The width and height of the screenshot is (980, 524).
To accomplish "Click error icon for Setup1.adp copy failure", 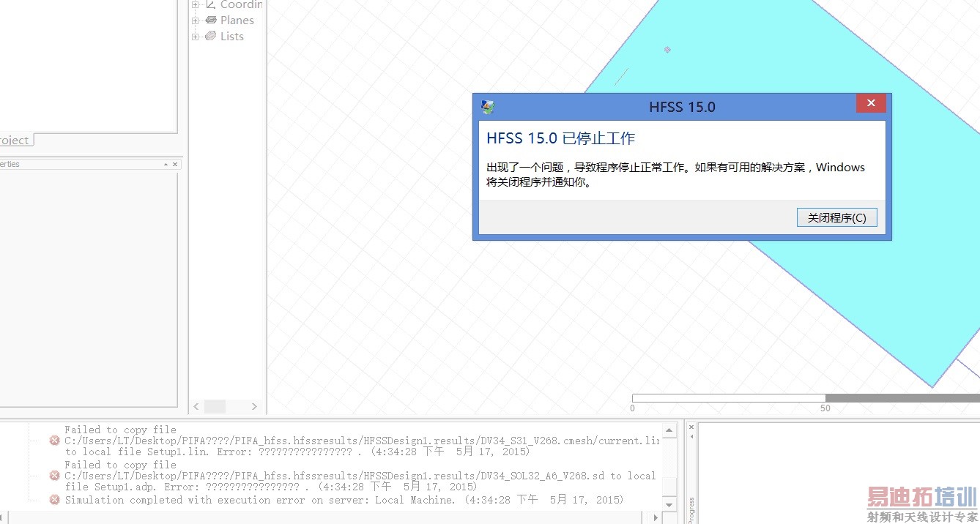I will click(54, 476).
